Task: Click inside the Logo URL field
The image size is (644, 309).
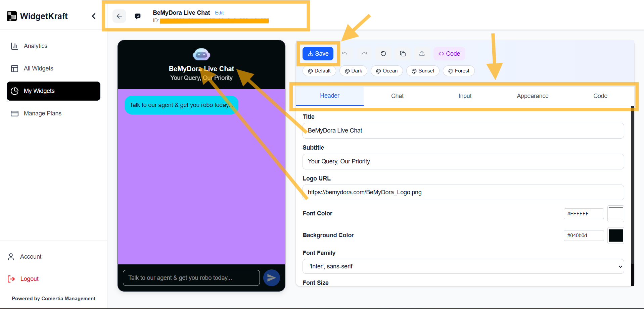Action: pos(463,192)
